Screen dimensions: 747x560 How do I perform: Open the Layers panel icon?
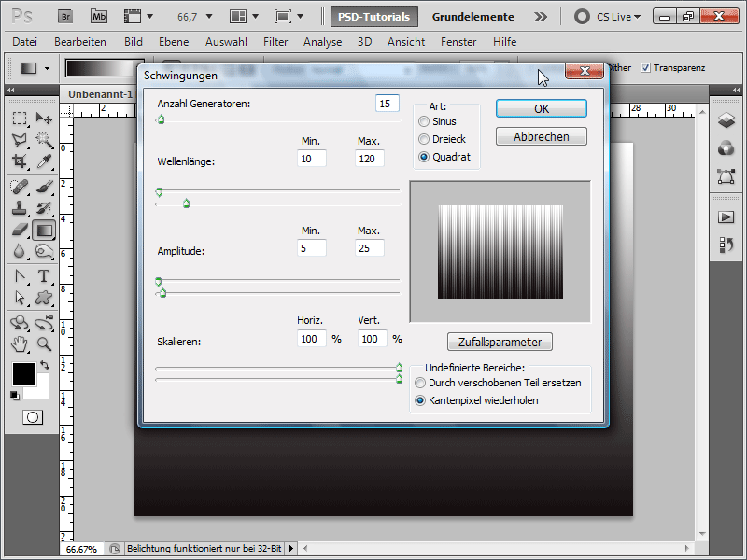point(726,120)
